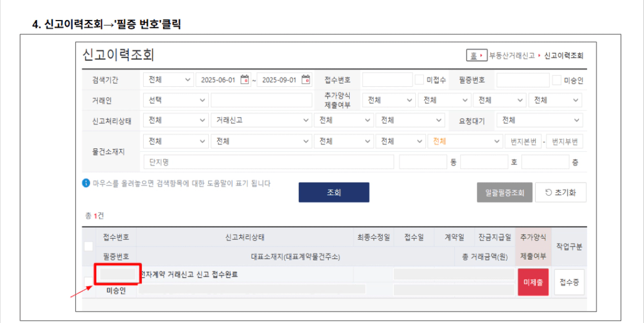
Task: Click the 부동산거래신고 breadcrumb link
Action: (512, 56)
